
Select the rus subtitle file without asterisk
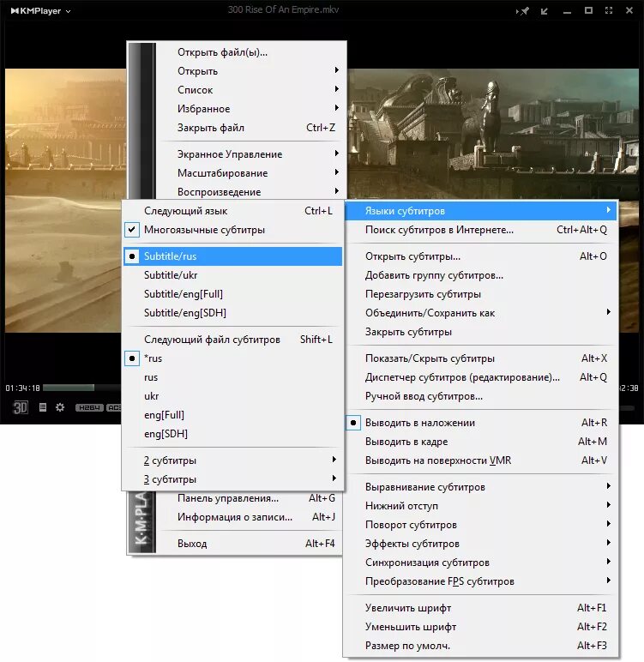[x=232, y=377]
